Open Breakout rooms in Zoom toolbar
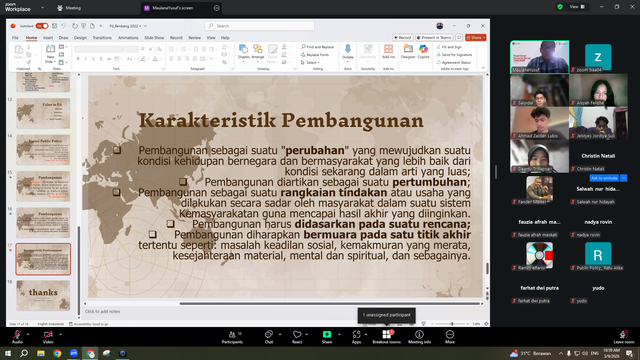The image size is (640, 360). pyautogui.click(x=387, y=337)
